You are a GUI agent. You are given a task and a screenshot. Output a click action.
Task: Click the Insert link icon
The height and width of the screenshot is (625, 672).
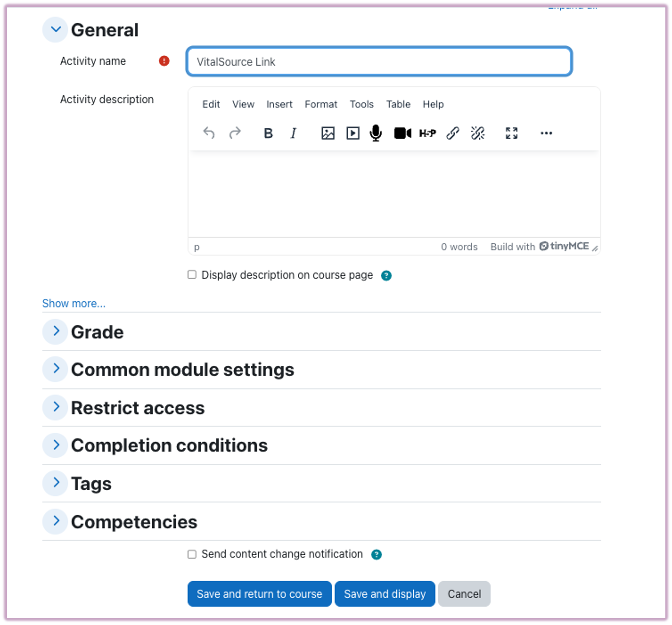[x=453, y=133]
